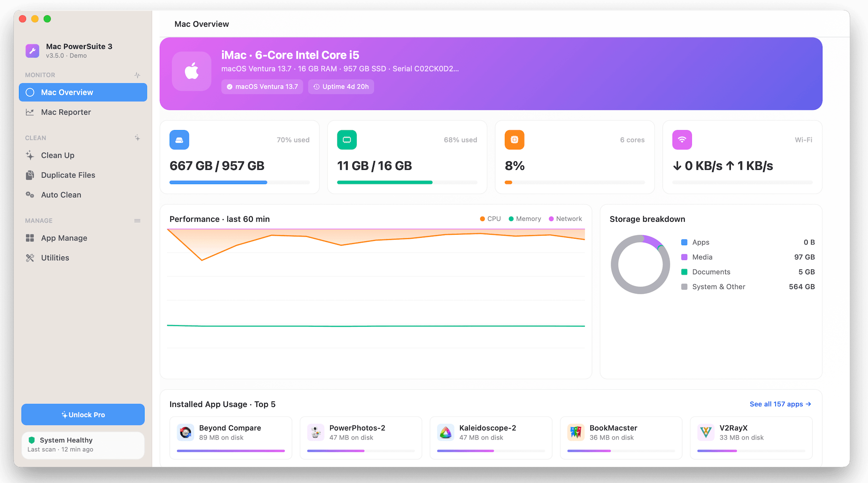
Task: Click the pink Wi-Fi icon
Action: 682,140
